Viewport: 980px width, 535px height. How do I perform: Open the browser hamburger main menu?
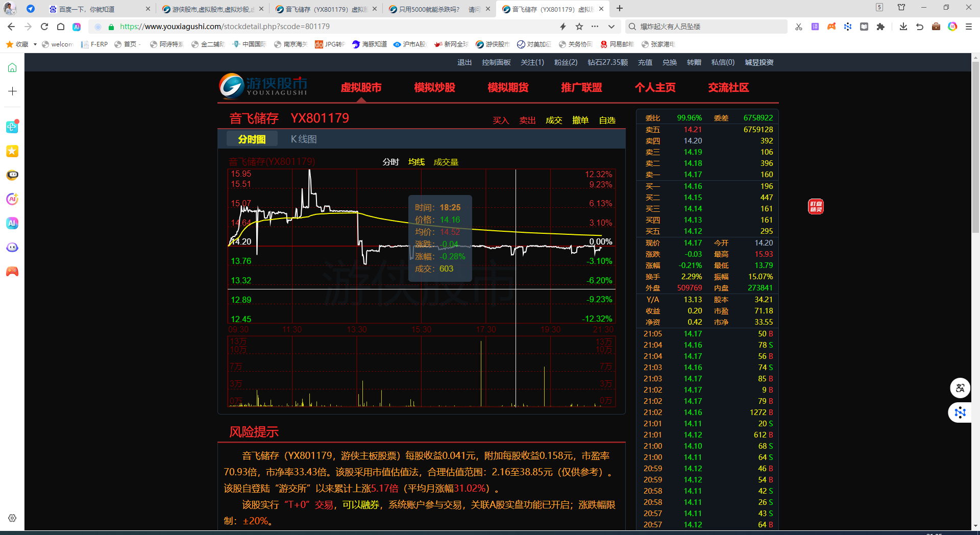coord(968,27)
